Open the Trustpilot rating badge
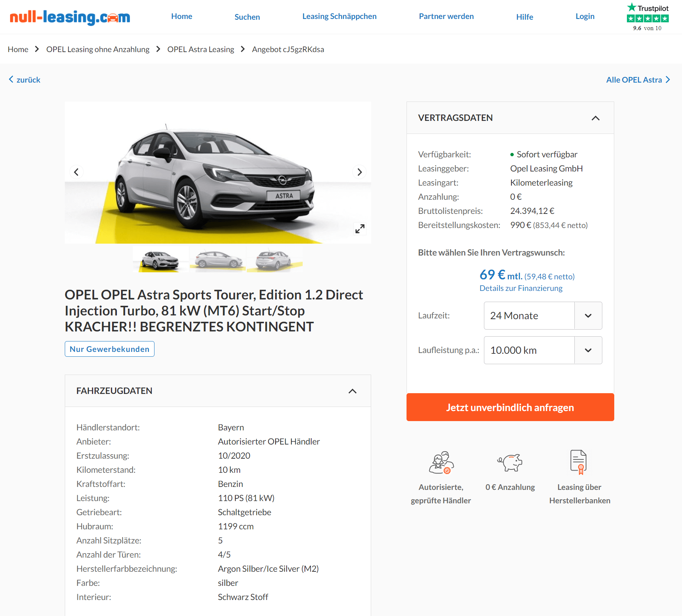Screen dimensions: 682x616 pos(648,17)
